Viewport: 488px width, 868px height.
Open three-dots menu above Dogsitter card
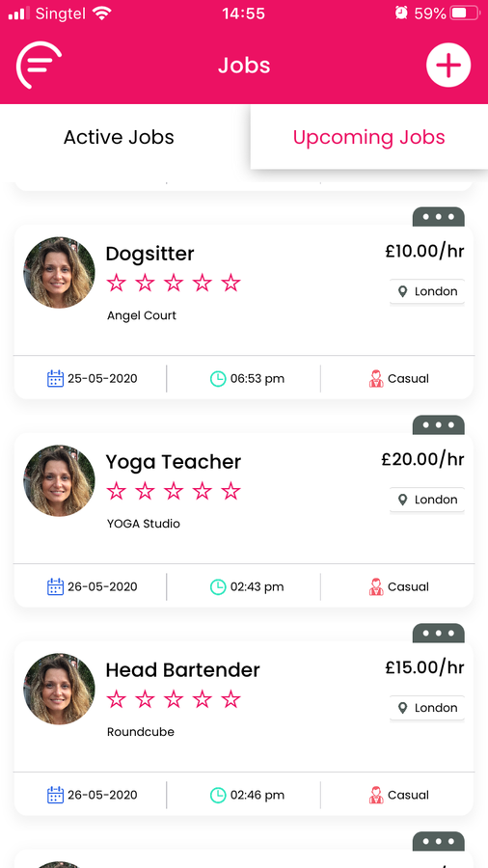click(438, 217)
